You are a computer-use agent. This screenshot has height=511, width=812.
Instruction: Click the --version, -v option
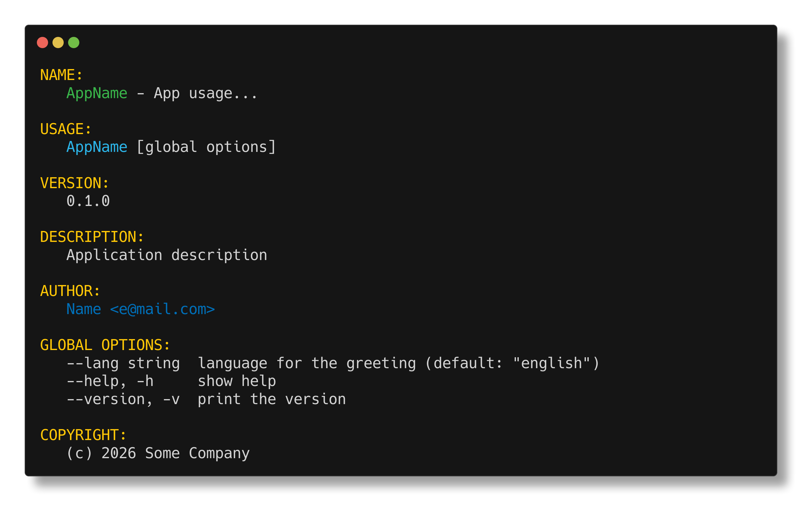pos(123,399)
